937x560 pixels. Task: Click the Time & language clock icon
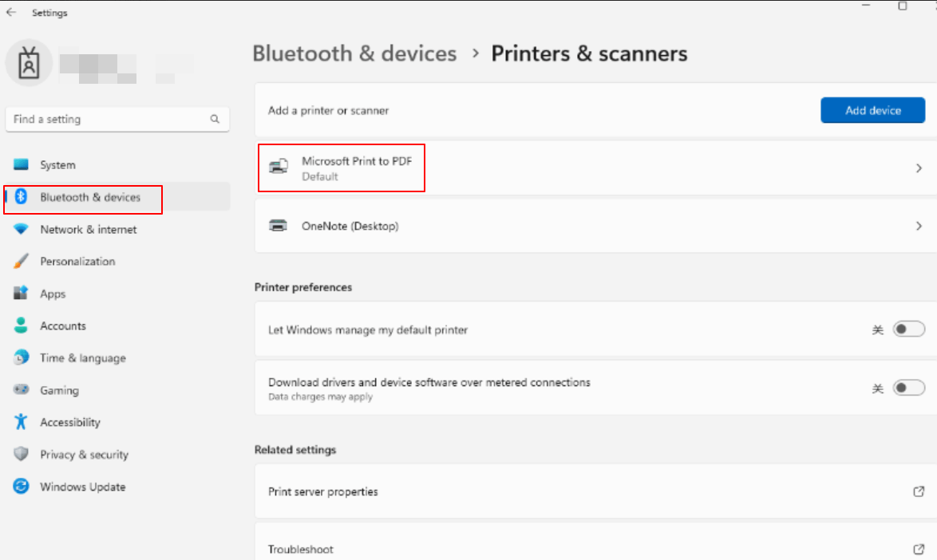(x=21, y=357)
